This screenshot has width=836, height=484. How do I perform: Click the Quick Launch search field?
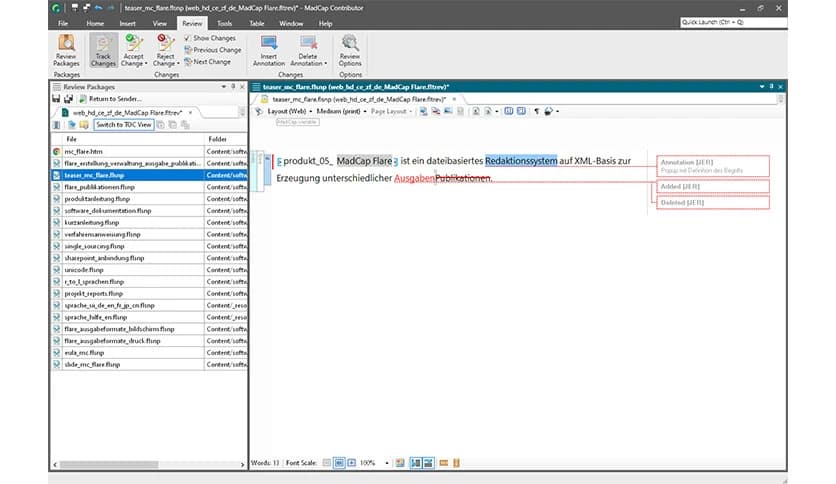pos(733,22)
